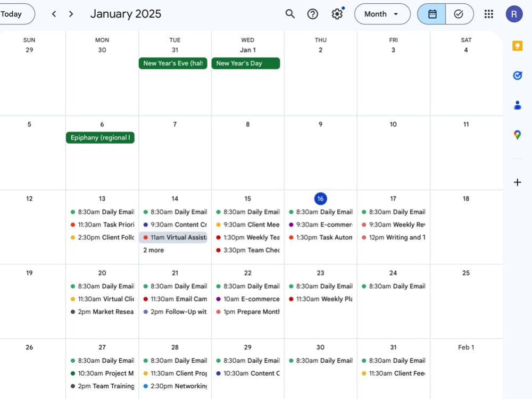Viewport: 532px width, 399px height.
Task: Open the day view for Feb 1
Action: 466,347
